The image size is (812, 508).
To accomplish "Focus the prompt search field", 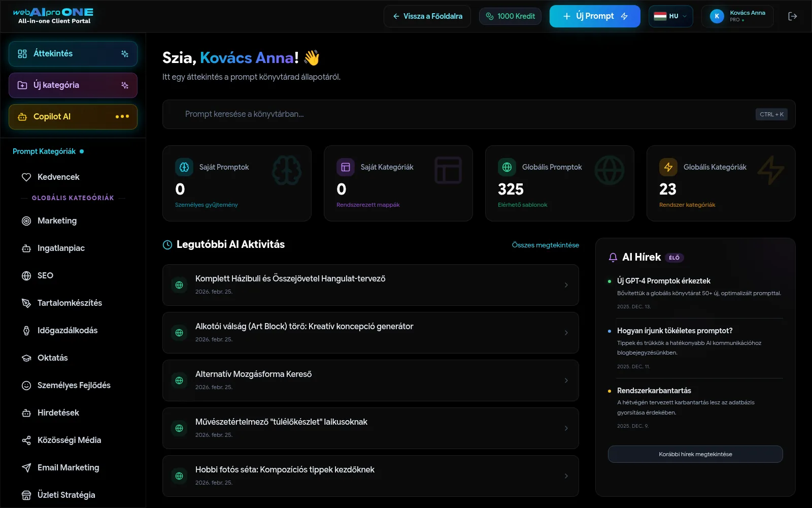I will point(479,114).
